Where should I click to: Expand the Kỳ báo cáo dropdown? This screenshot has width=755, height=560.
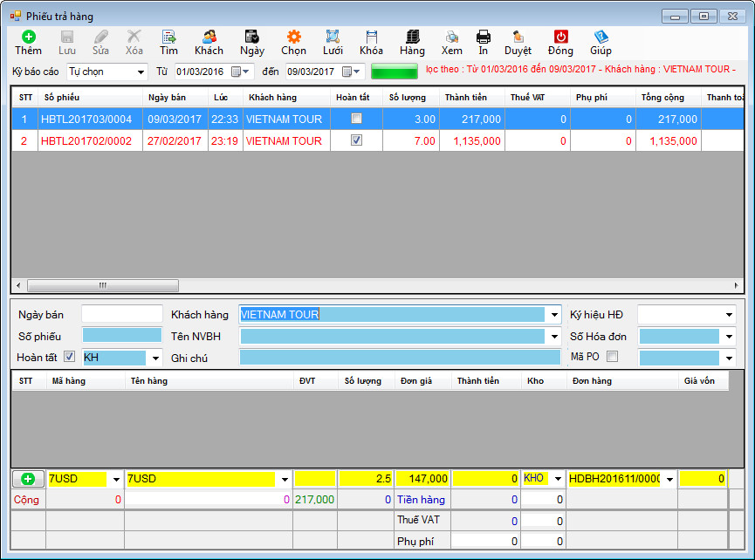click(x=141, y=72)
